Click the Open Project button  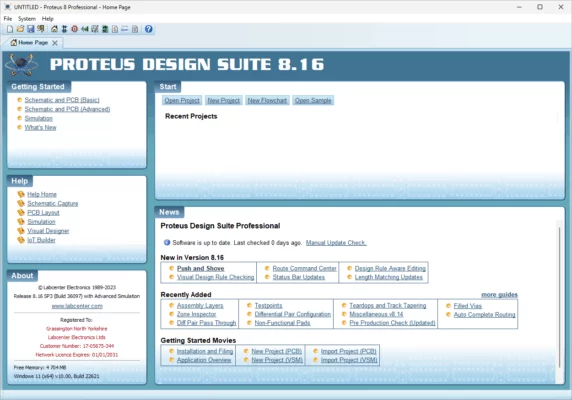[182, 100]
